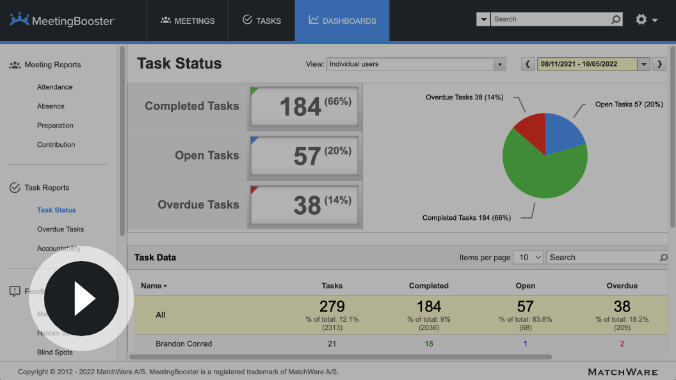Click the Completed Tasks 184 box
Image resolution: width=676 pixels, height=380 pixels.
click(304, 107)
